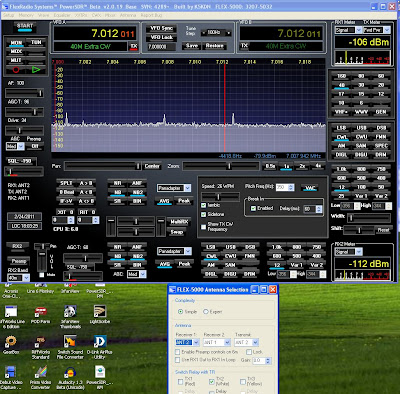The image size is (400, 394).
Task: Check the TX1 (Red) relay checkbox
Action: (180, 382)
